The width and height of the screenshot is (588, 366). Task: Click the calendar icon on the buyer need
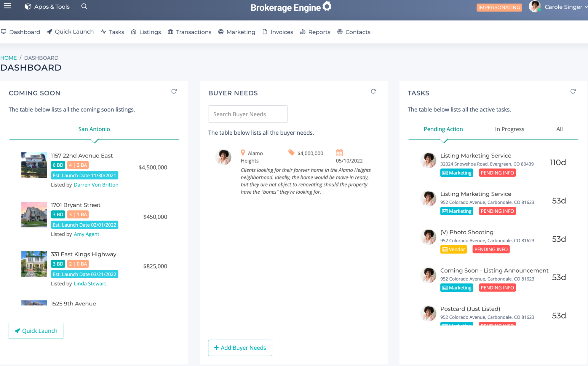coord(339,153)
